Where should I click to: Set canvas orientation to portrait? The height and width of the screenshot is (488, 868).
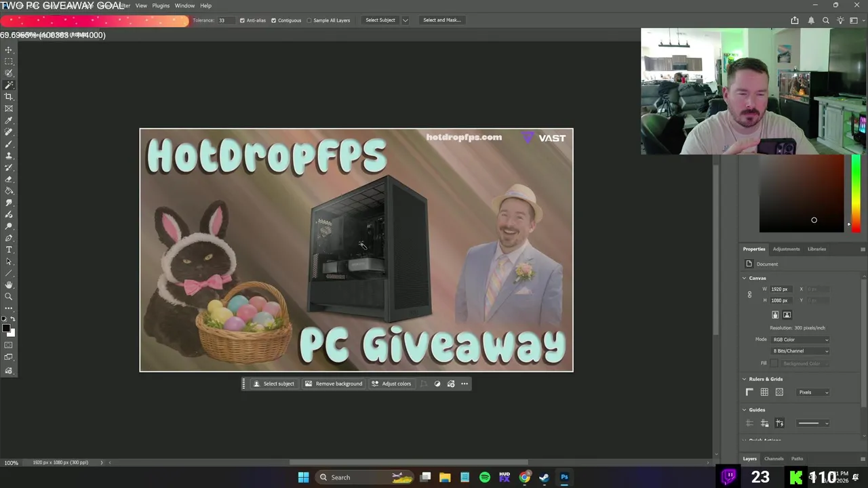click(x=775, y=314)
